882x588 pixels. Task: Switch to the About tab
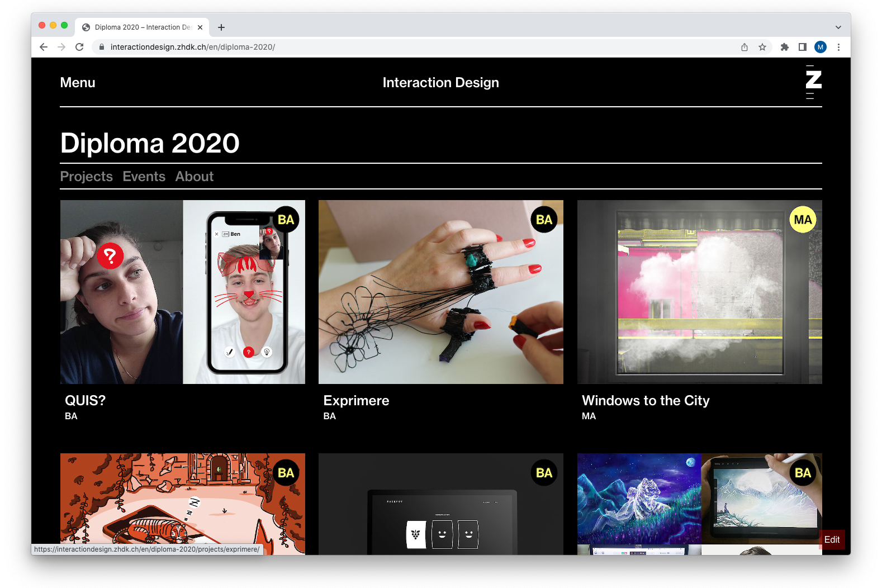[x=194, y=177]
